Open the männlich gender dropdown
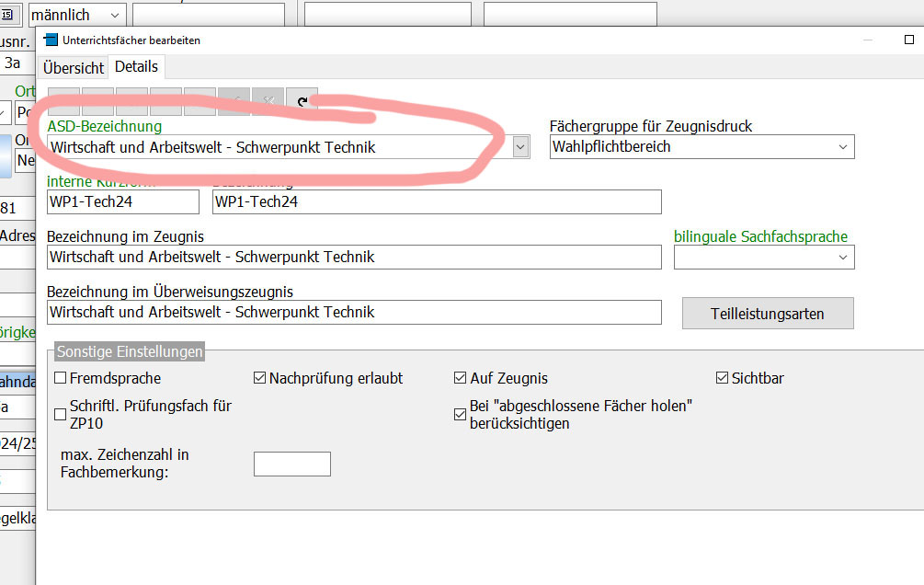 tap(115, 16)
